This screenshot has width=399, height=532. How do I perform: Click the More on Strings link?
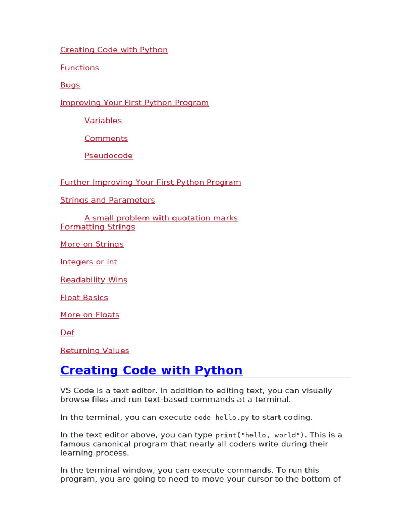click(92, 244)
